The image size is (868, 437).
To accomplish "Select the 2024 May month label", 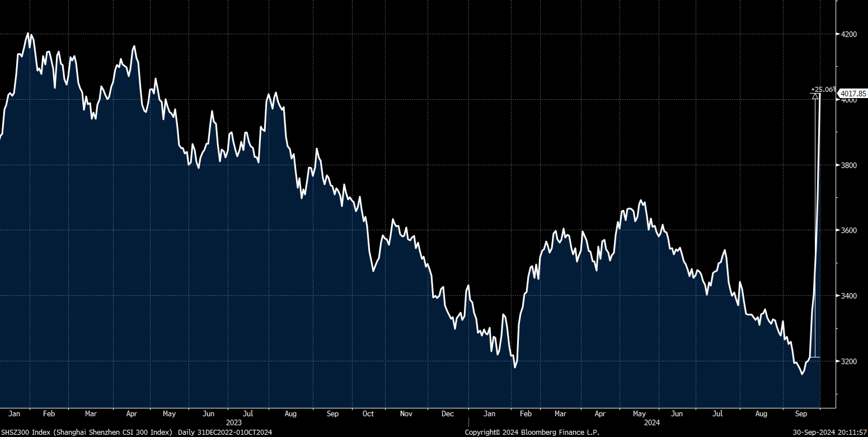I will pyautogui.click(x=639, y=414).
